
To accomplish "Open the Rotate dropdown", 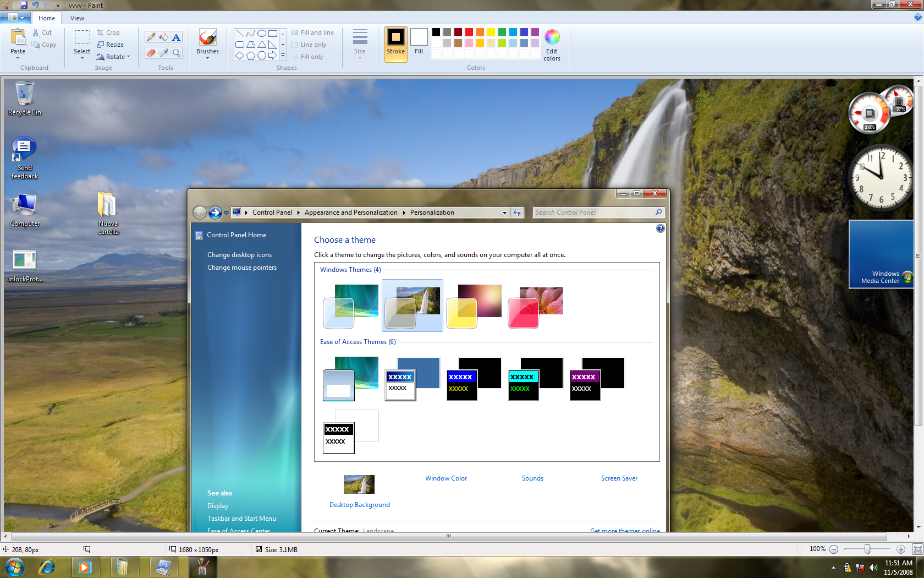I will pos(113,57).
